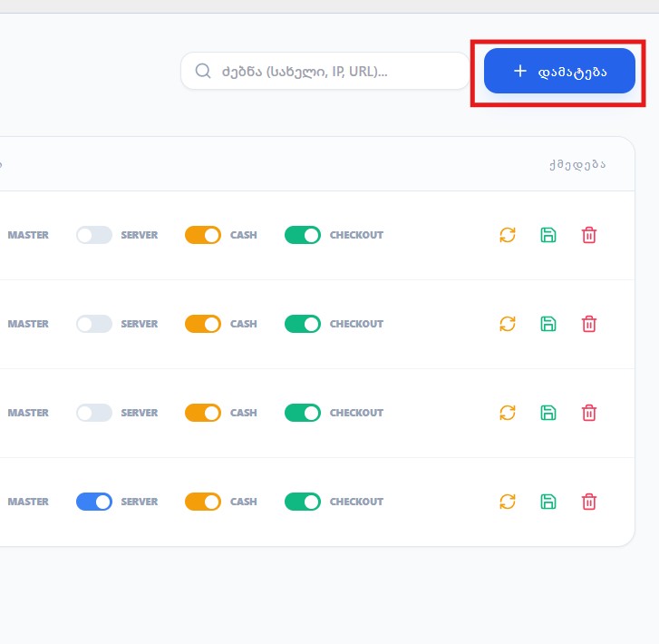Turn off CASH in the third row
This screenshot has height=644, width=659.
[x=203, y=413]
